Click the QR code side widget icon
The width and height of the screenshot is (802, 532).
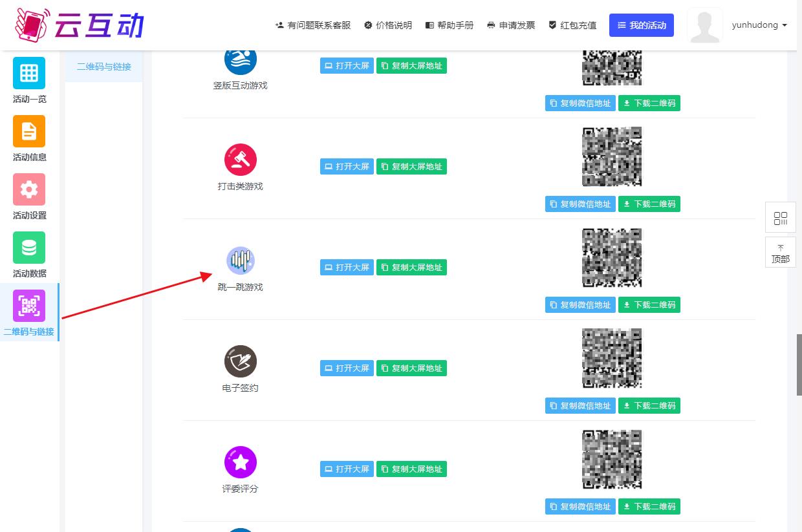tap(781, 218)
